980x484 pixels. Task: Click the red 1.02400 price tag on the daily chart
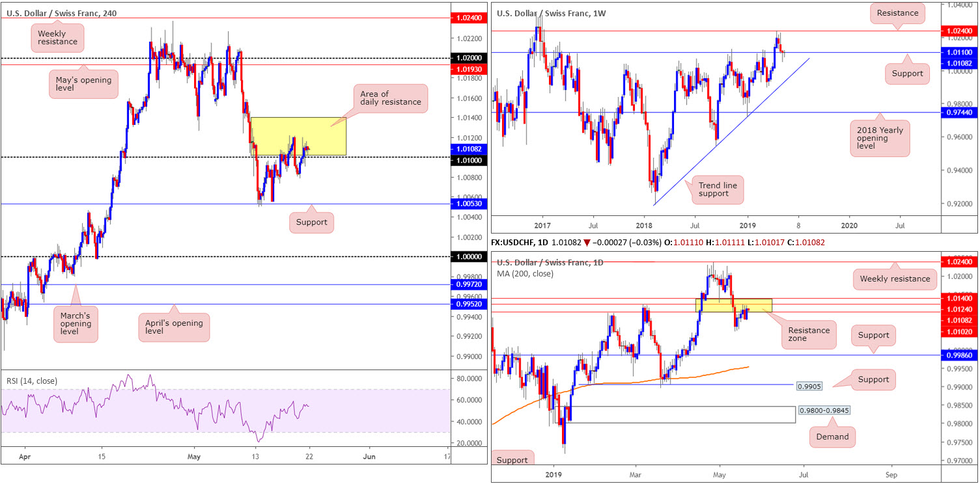pos(960,261)
